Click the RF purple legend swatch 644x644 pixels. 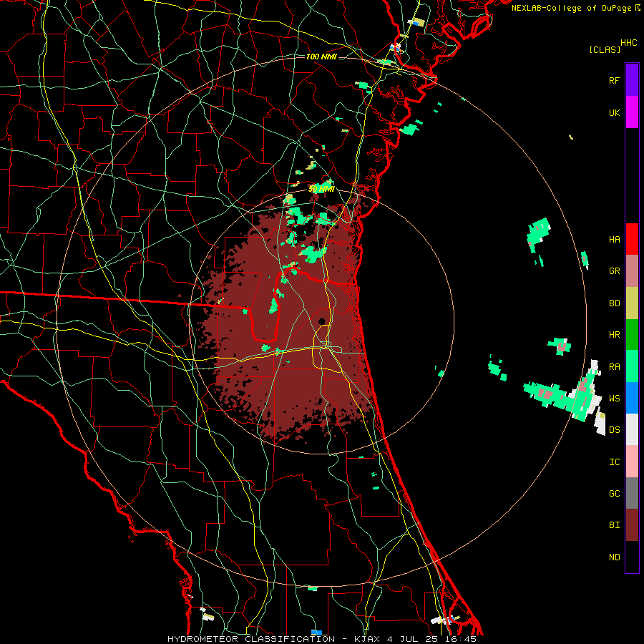[x=632, y=80]
